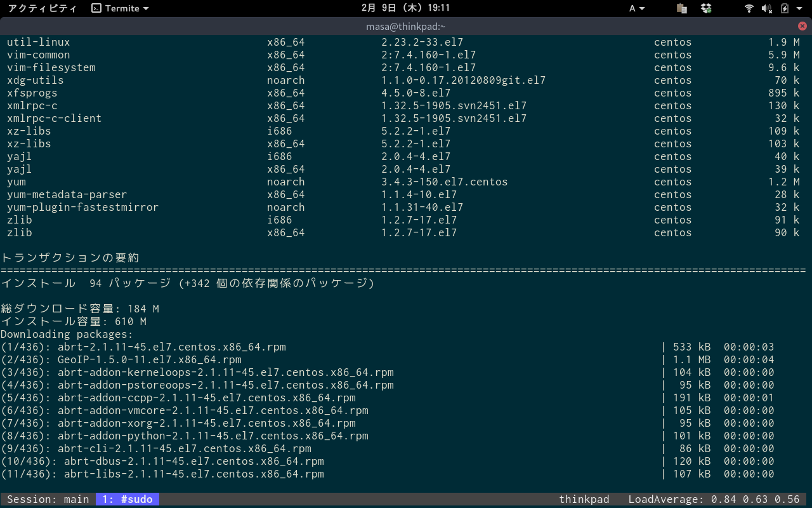Click the masa@thinkpad:~ window title
This screenshot has height=508, width=812.
[405, 26]
